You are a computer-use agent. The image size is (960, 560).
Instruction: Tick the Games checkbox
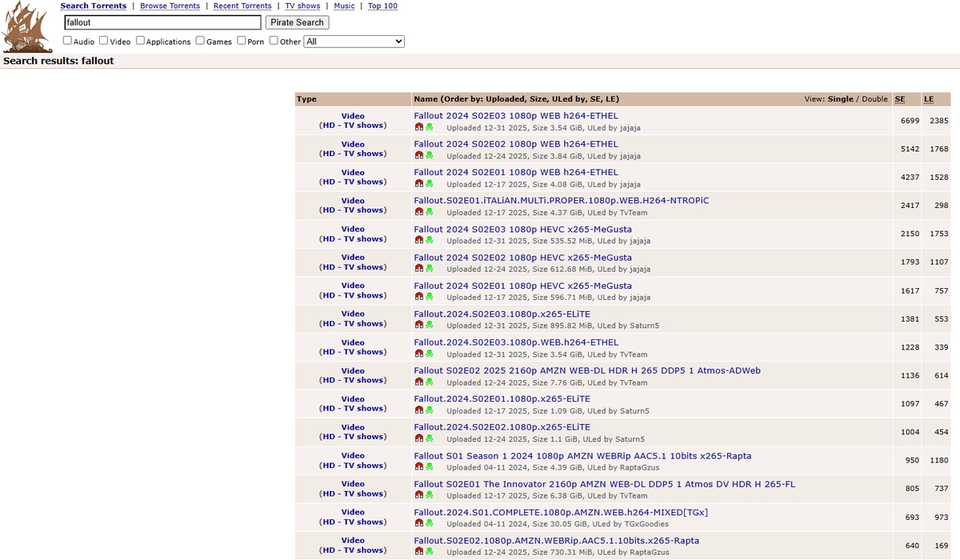pyautogui.click(x=201, y=41)
